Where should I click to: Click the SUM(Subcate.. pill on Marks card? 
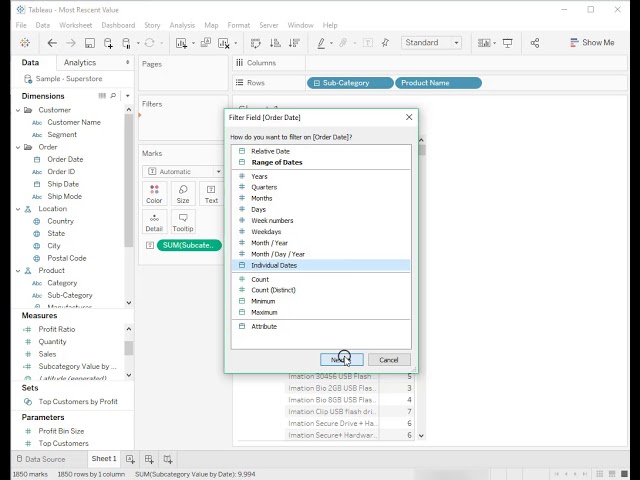tap(189, 245)
